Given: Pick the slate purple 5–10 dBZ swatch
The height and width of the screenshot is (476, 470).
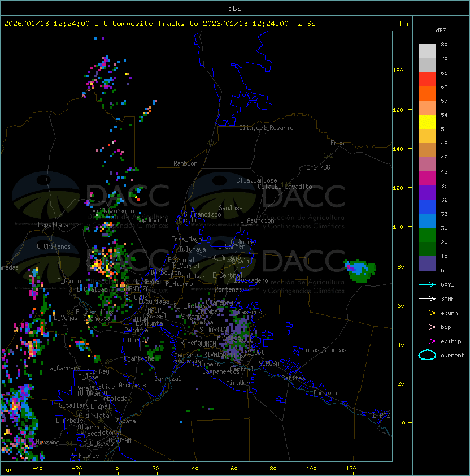Looking at the screenshot, I should pos(427,263).
